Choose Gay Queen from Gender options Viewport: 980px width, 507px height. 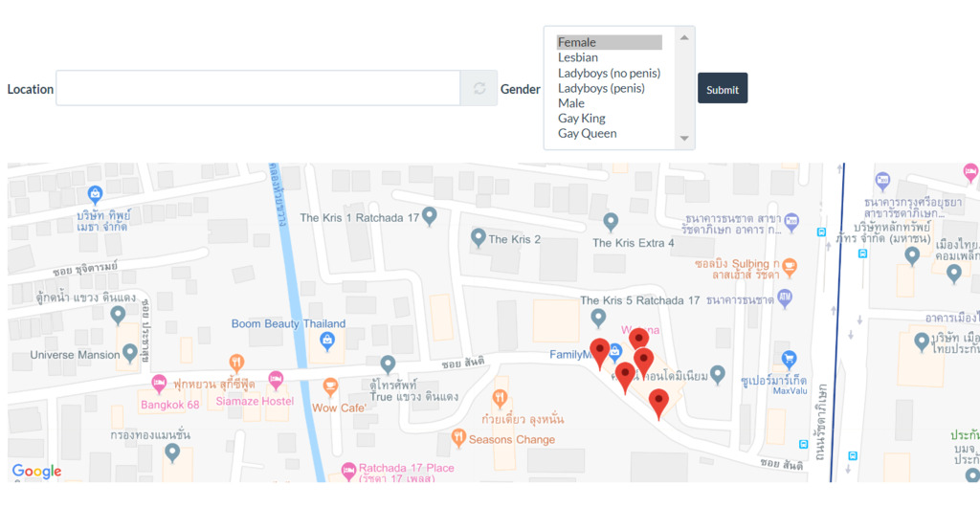[609, 134]
